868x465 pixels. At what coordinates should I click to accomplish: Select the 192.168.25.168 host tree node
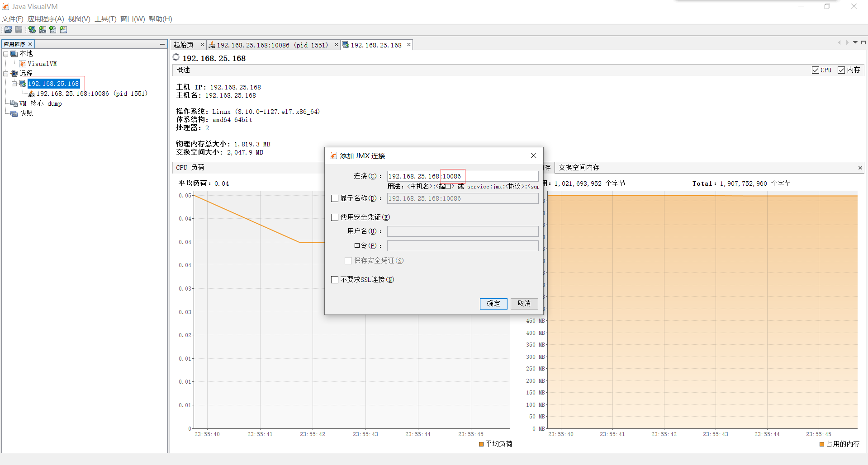pyautogui.click(x=53, y=84)
